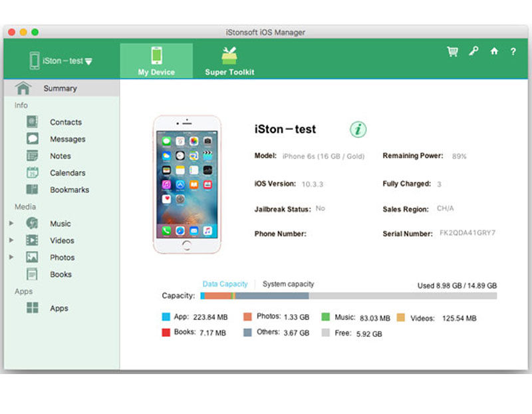532x414 pixels.
Task: Click the Notes sidebar icon
Action: click(x=32, y=156)
